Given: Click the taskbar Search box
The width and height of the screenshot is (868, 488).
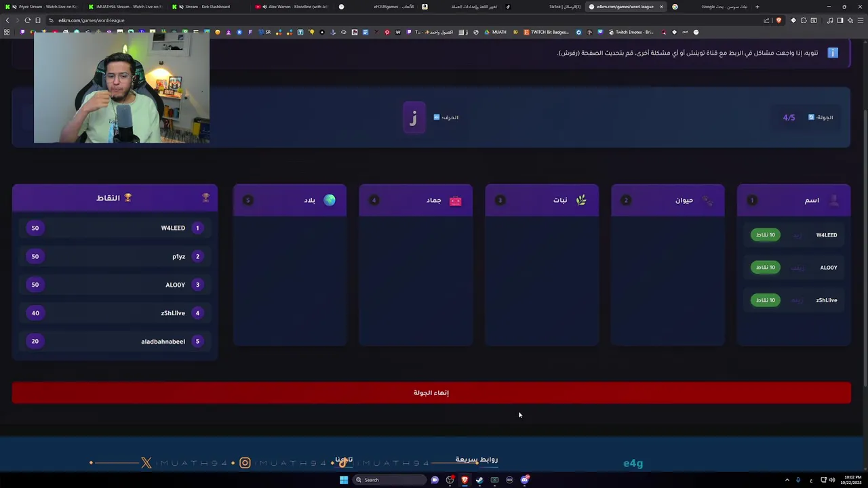Looking at the screenshot, I should point(390,480).
